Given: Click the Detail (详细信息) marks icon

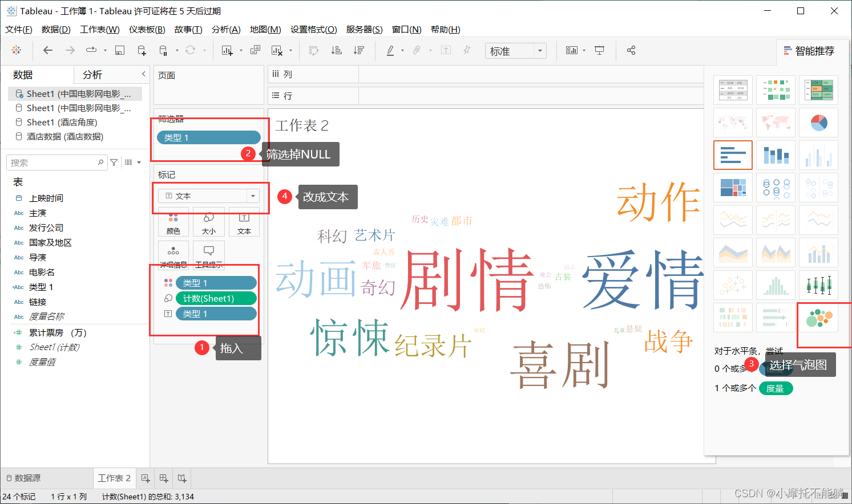Looking at the screenshot, I should 173,251.
